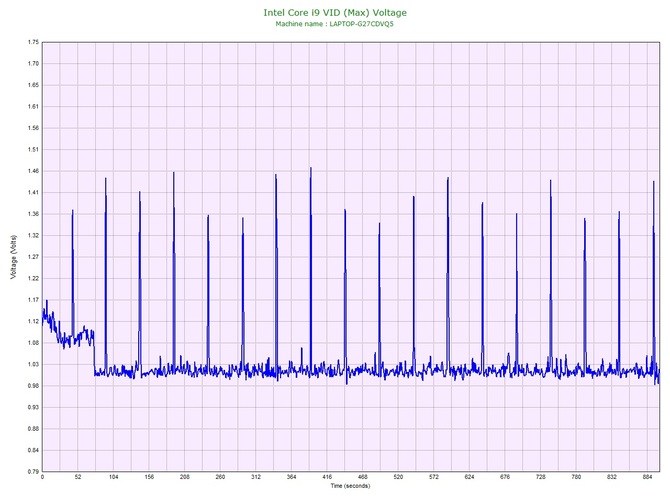
Task: Click the 52 tick label on the time axis
Action: 78,477
